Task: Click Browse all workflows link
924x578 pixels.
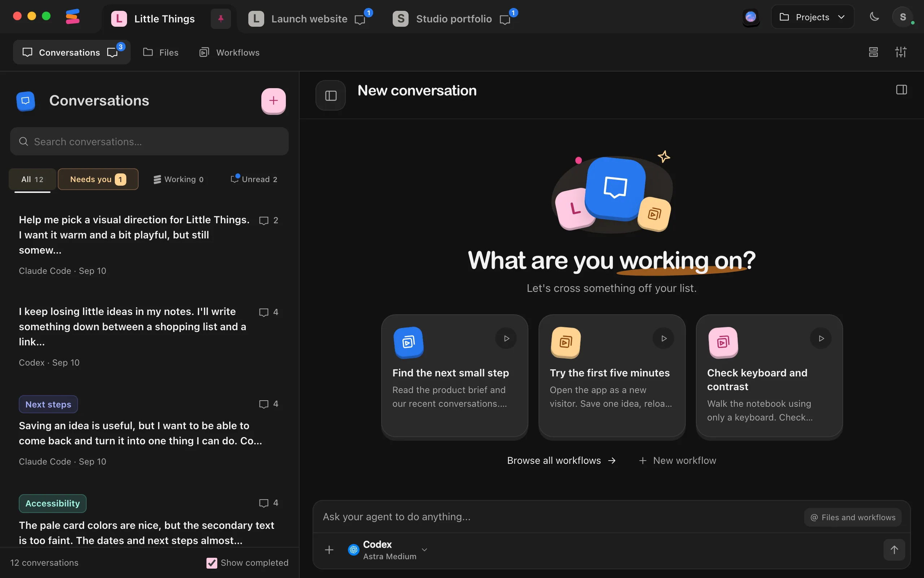Action: coord(561,461)
